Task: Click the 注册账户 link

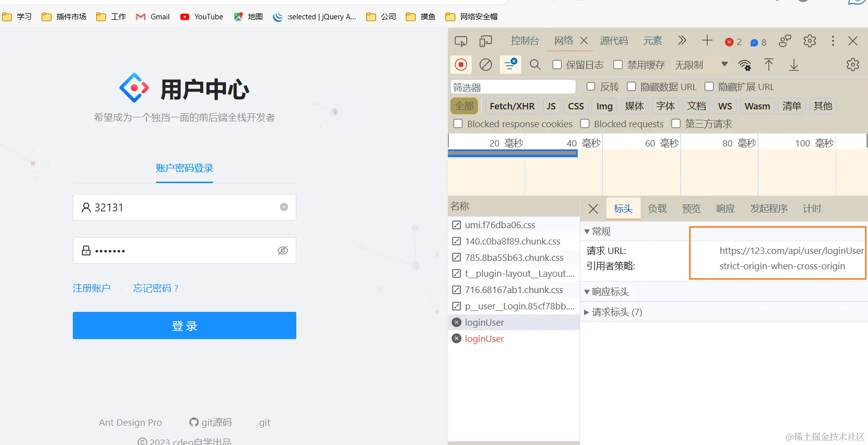Action: pos(92,288)
